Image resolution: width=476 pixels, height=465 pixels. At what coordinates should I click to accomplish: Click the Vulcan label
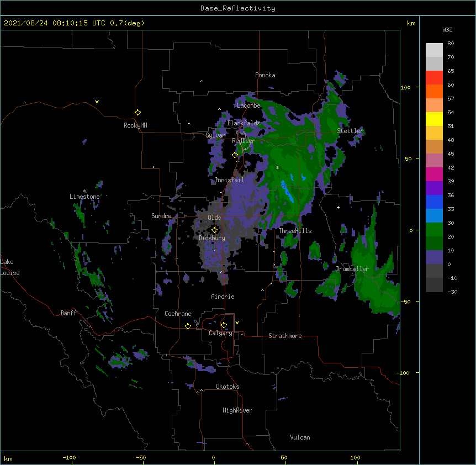click(x=300, y=437)
